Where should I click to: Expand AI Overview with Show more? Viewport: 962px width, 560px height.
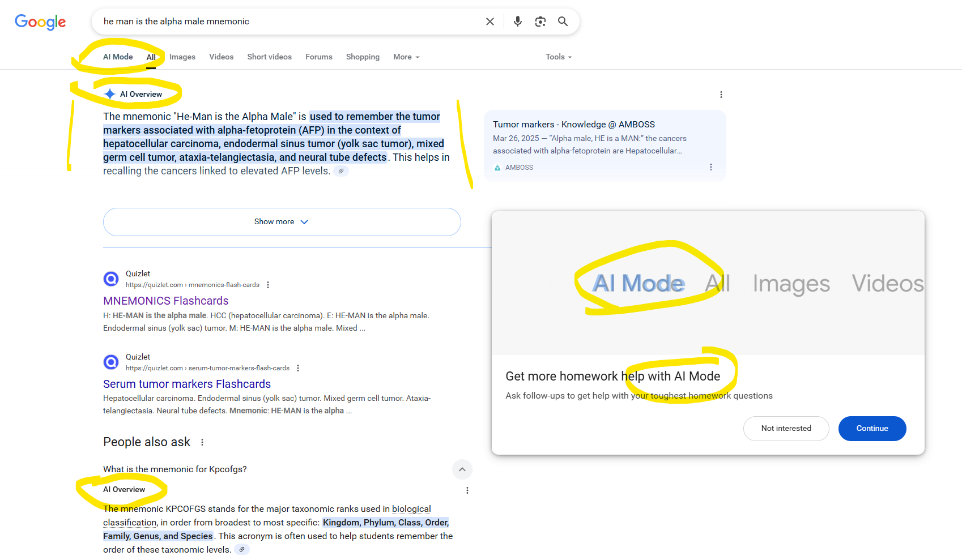coord(282,222)
